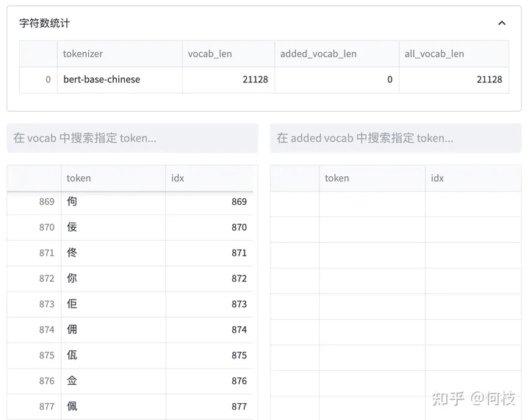This screenshot has width=529, height=420.
Task: Select token 佣 in row 874
Action: click(113, 330)
